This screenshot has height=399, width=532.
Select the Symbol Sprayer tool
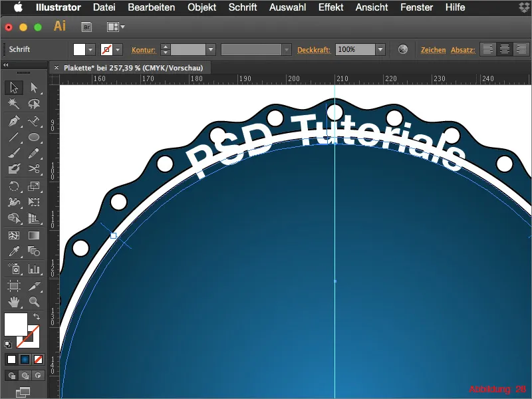click(14, 269)
